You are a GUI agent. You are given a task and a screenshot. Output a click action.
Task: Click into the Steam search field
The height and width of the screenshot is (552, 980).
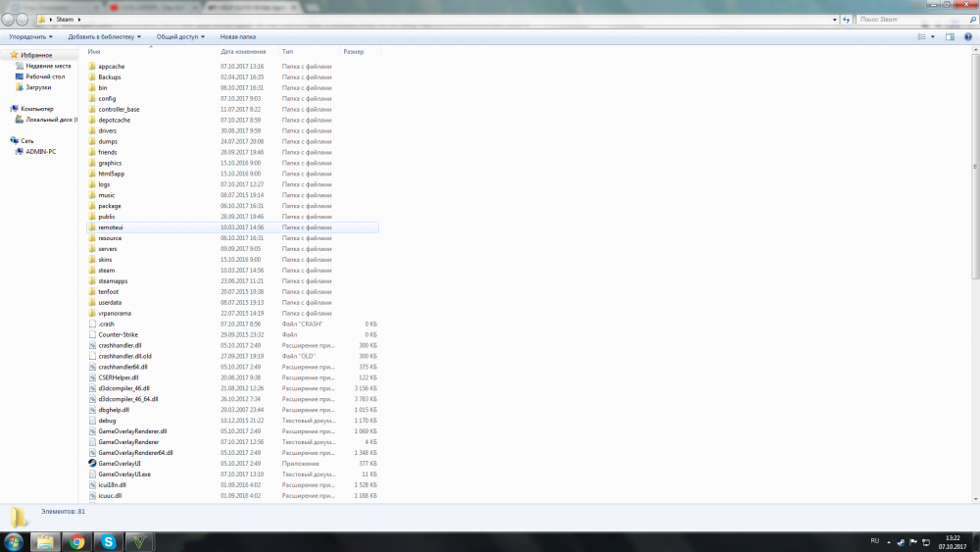point(912,20)
